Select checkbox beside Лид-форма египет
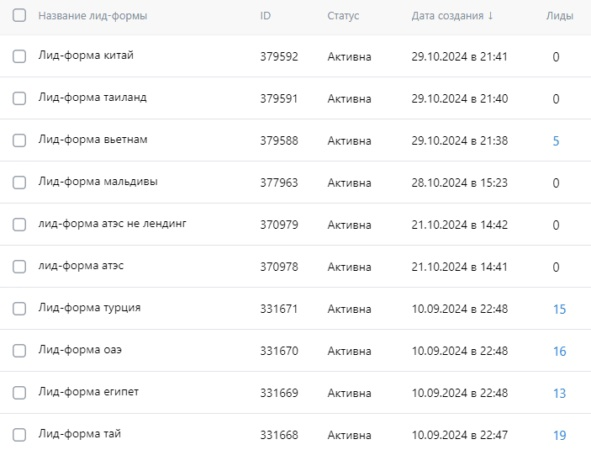 [x=19, y=393]
